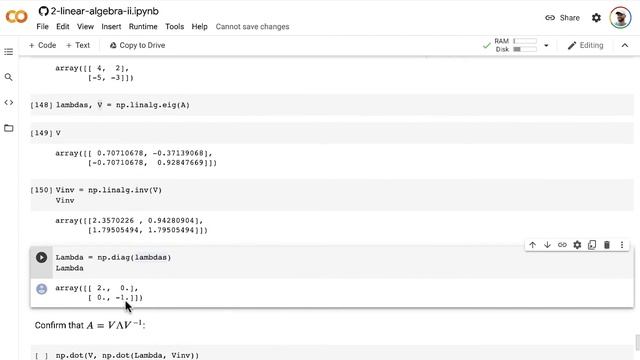This screenshot has width=640, height=360.
Task: Click cell 150 computing Vinv
Action: click(x=331, y=195)
